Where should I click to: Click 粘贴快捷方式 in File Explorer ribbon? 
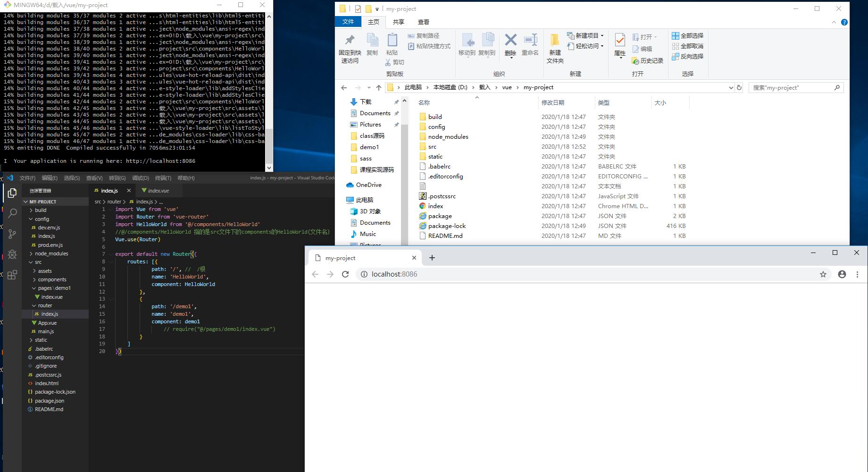(429, 46)
